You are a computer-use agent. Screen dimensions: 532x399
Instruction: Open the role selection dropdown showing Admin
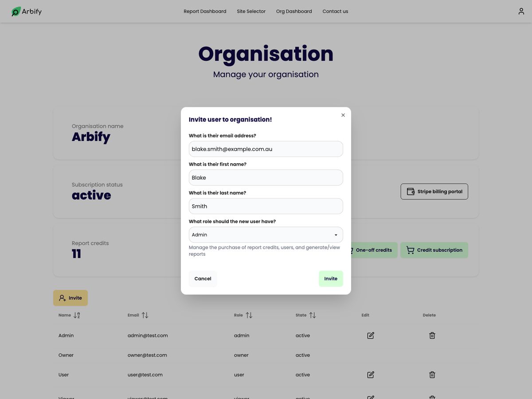click(x=266, y=235)
